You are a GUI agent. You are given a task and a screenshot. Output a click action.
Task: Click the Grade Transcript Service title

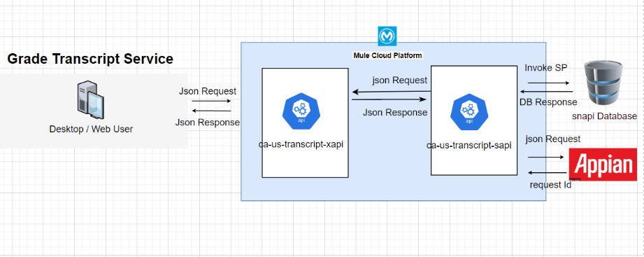90,59
